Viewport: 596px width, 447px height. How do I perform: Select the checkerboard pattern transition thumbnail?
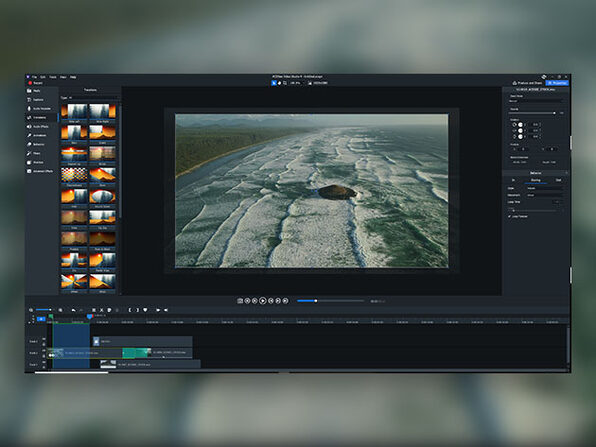coord(74,176)
